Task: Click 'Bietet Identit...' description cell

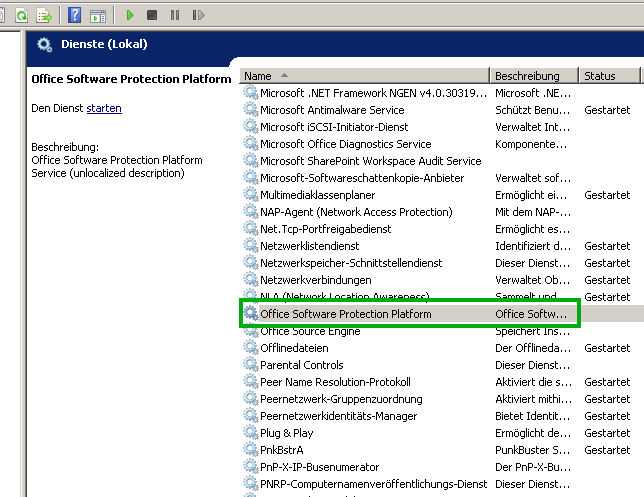Action: [x=533, y=416]
